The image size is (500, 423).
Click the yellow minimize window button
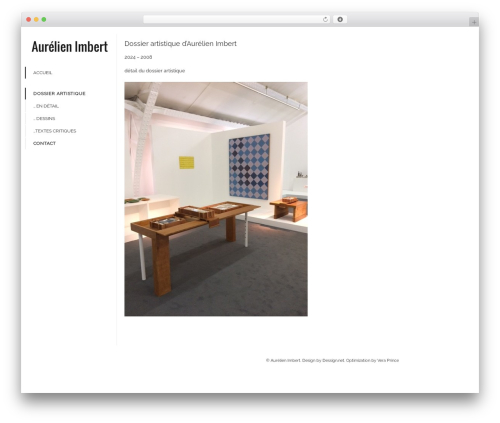(36, 20)
